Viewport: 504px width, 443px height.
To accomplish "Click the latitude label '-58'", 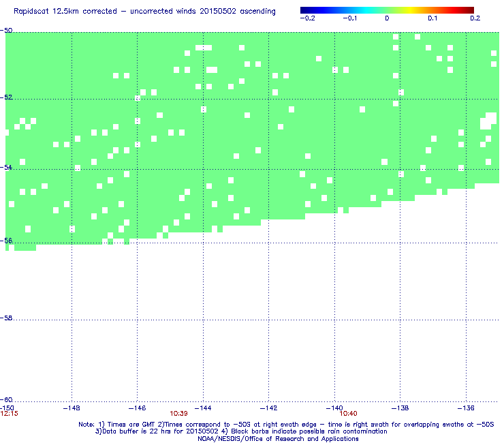I will pyautogui.click(x=6, y=318).
